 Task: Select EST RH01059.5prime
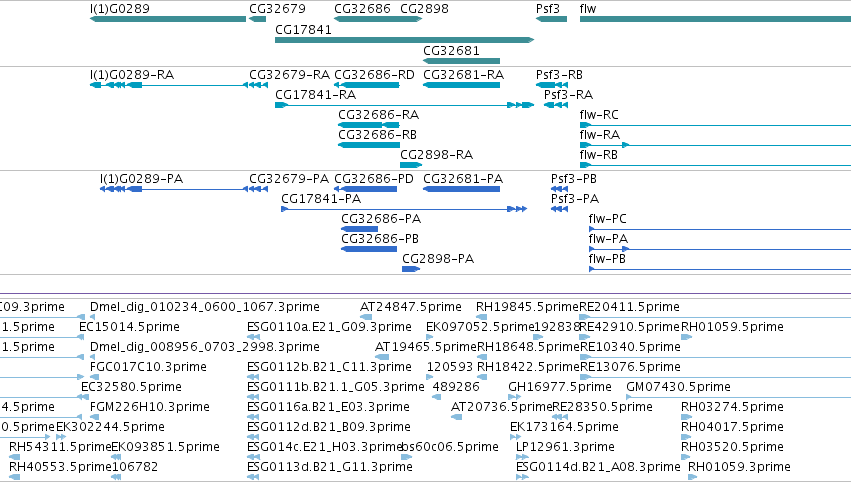click(732, 327)
